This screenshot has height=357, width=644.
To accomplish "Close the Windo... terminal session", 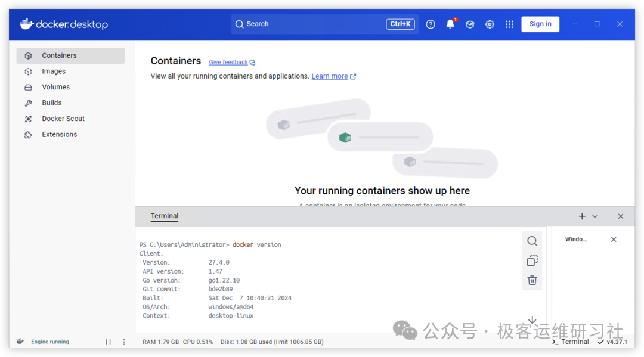I will click(x=614, y=239).
